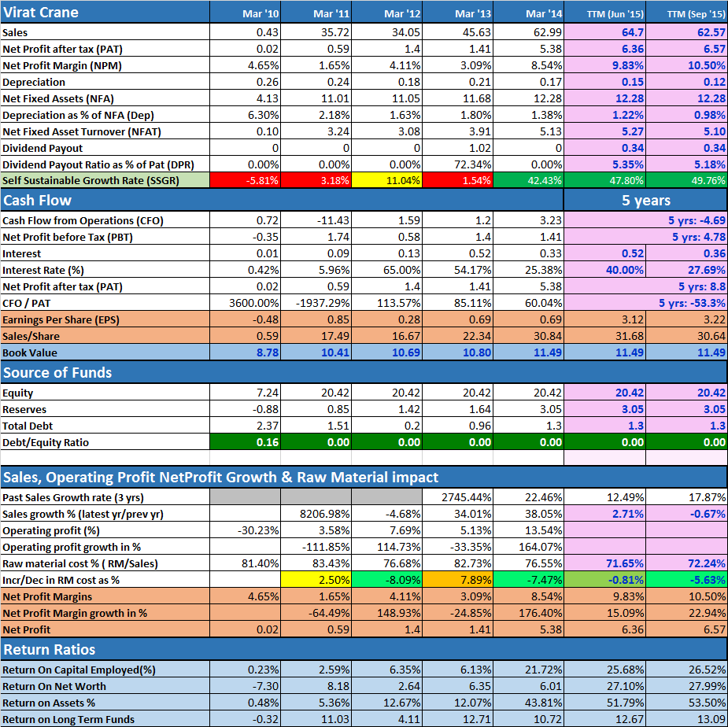The height and width of the screenshot is (727, 728).
Task: Click the Book Value row label
Action: pyautogui.click(x=105, y=352)
